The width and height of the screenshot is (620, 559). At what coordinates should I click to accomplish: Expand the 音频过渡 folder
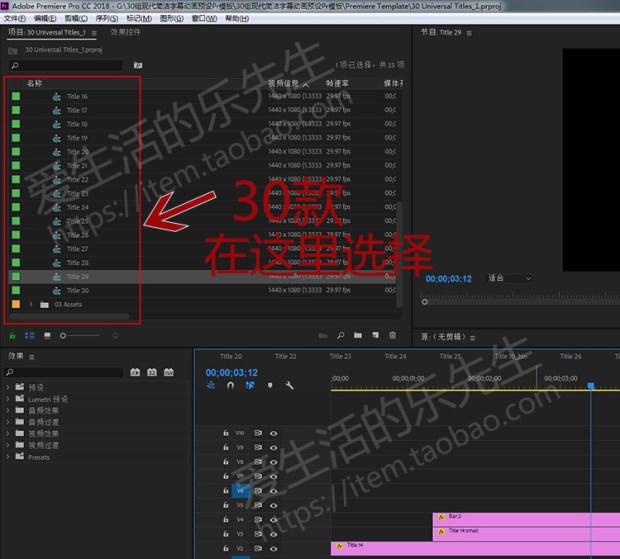8,422
